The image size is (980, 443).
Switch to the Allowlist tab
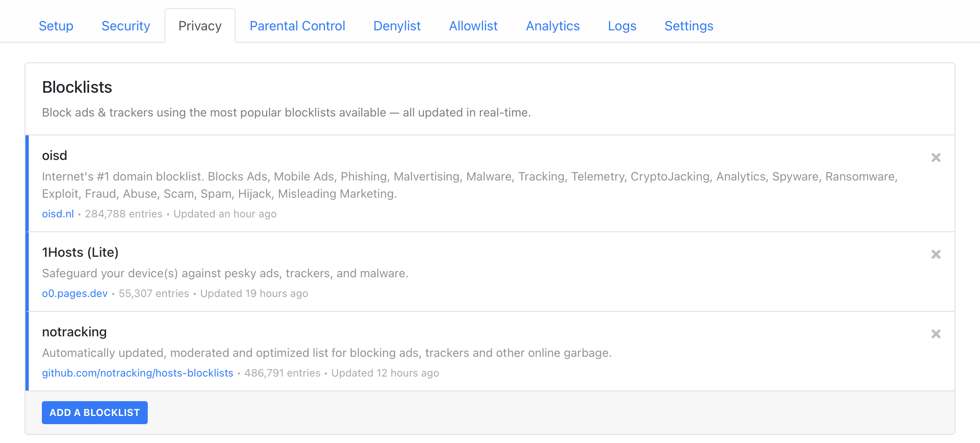[473, 26]
